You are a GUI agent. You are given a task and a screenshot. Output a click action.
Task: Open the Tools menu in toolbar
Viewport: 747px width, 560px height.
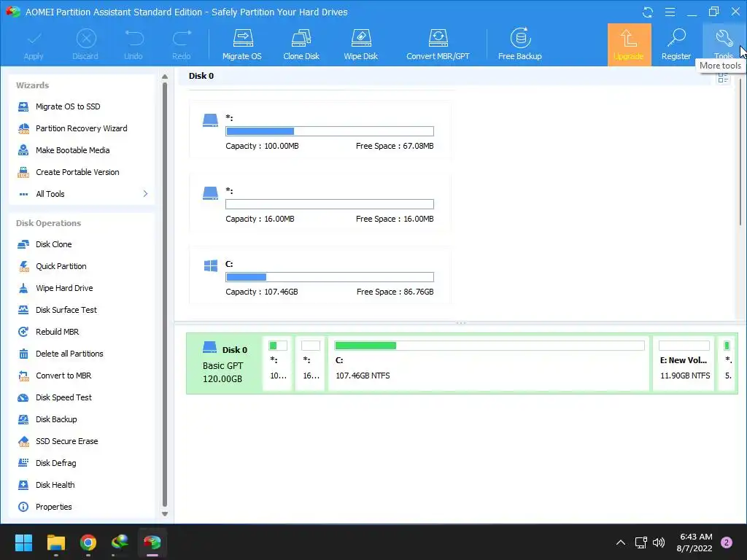pyautogui.click(x=723, y=44)
